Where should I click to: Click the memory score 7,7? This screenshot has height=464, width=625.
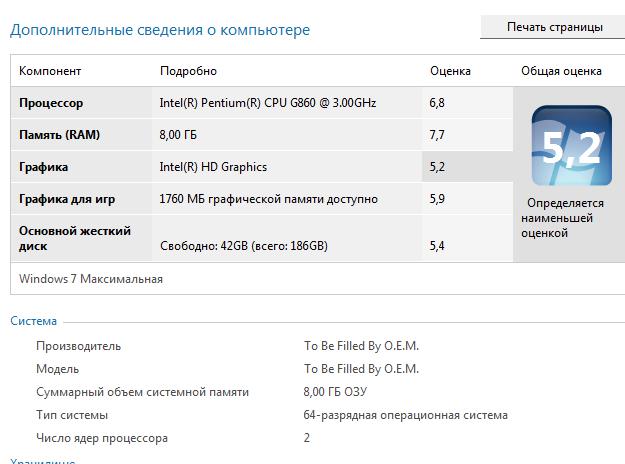[x=437, y=135]
